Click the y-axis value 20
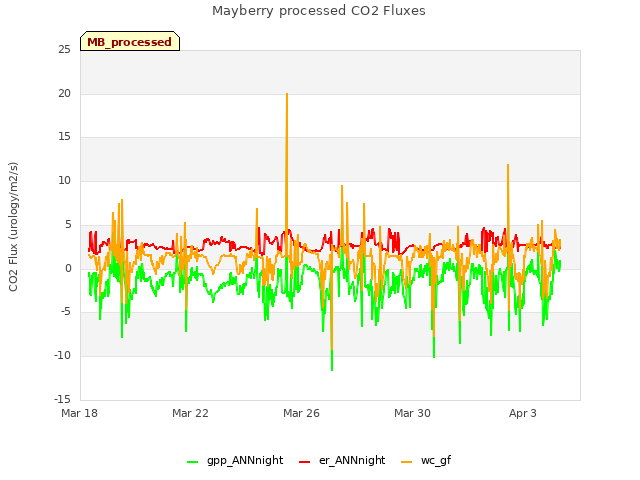This screenshot has width=640, height=480. 64,93
